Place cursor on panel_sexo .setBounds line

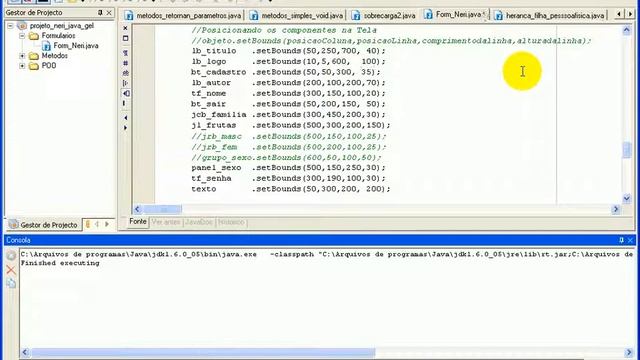(288, 168)
